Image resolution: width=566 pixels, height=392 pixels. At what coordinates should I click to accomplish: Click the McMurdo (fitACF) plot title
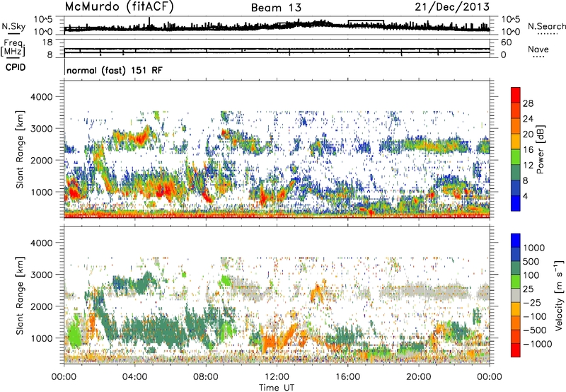tap(119, 7)
